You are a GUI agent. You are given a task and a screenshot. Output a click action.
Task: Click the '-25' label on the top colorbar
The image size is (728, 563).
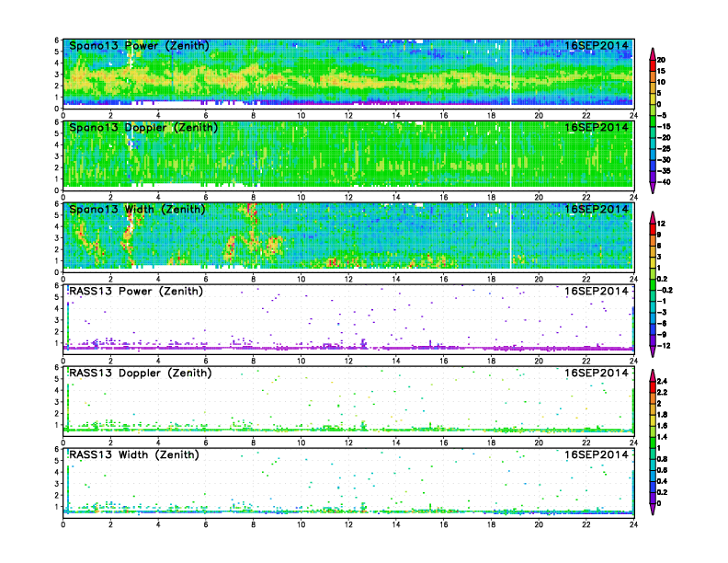pyautogui.click(x=664, y=149)
